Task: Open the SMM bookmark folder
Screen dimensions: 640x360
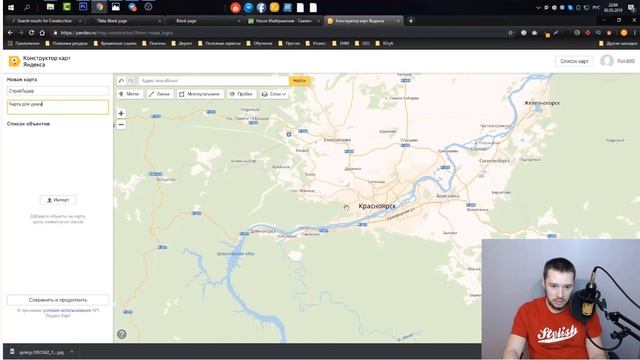Action: point(341,43)
